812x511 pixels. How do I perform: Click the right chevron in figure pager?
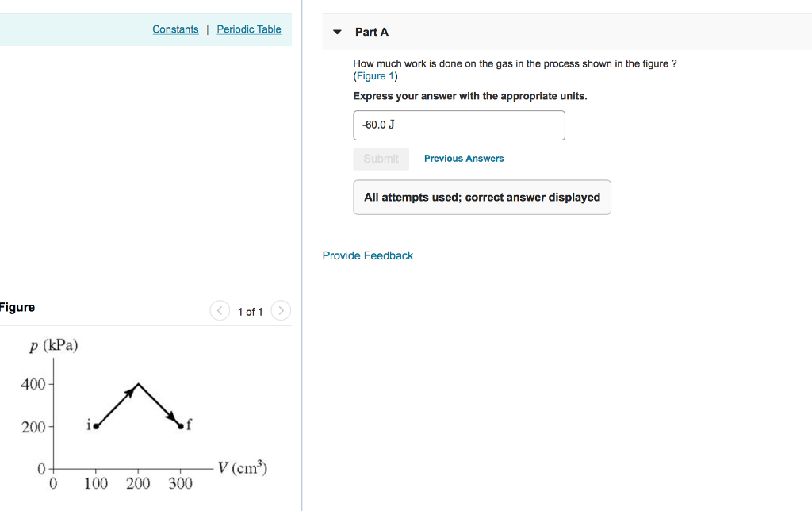(x=282, y=310)
